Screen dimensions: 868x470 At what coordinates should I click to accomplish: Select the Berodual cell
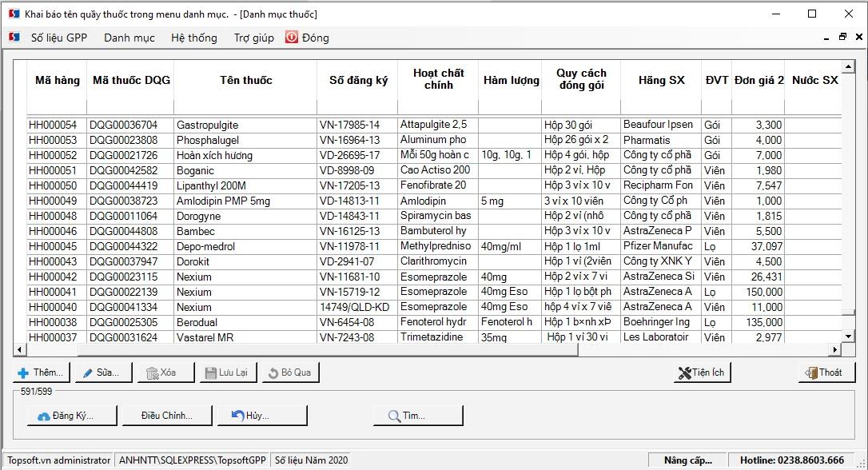(245, 322)
